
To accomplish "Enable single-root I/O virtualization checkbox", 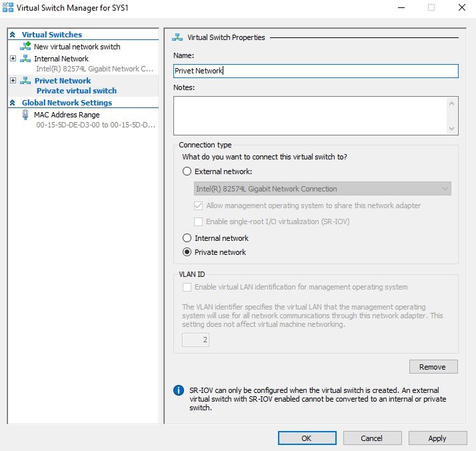I will (x=198, y=221).
